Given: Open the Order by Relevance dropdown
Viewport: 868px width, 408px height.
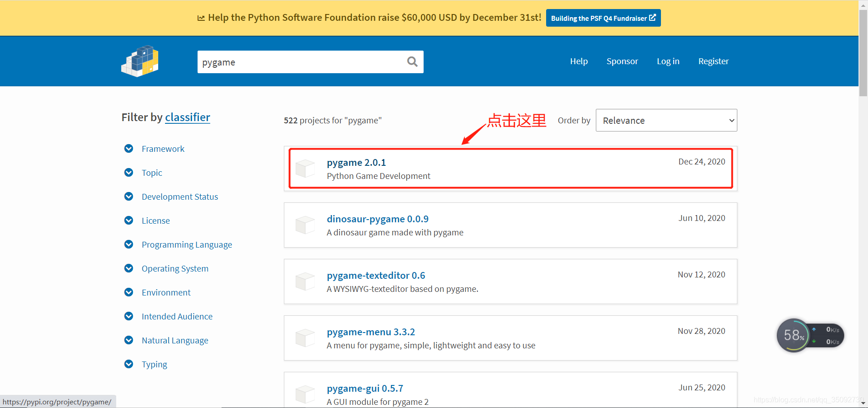Looking at the screenshot, I should (666, 120).
